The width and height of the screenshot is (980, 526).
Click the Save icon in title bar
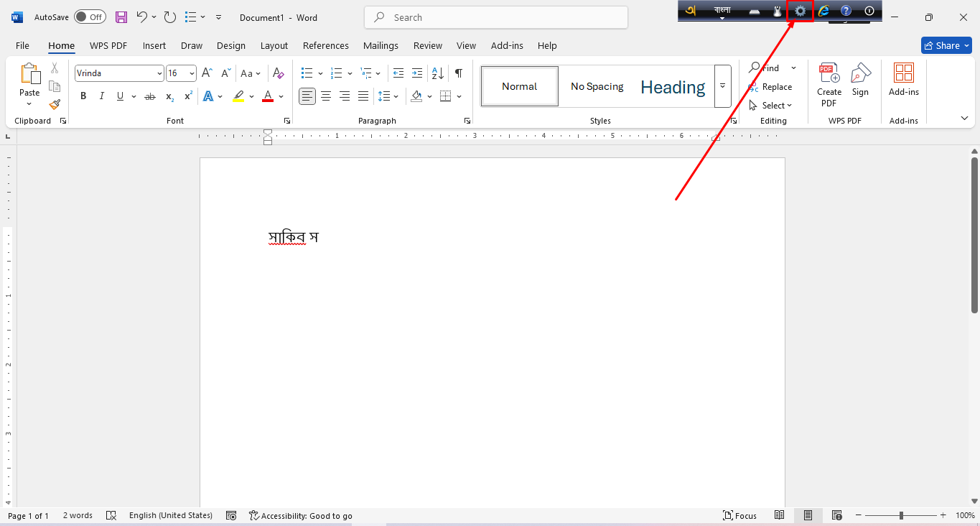(121, 17)
